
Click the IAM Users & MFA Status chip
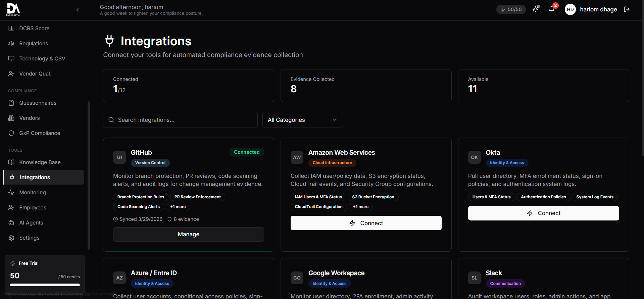[318, 197]
